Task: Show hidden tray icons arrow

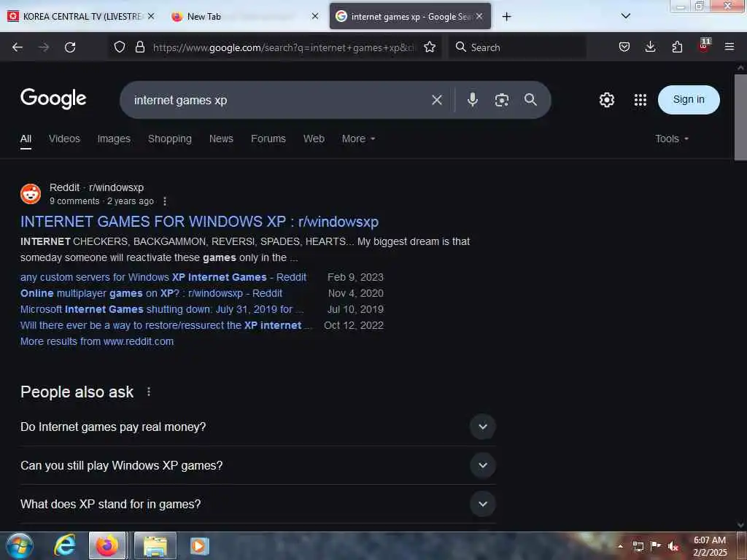Action: pos(620,546)
